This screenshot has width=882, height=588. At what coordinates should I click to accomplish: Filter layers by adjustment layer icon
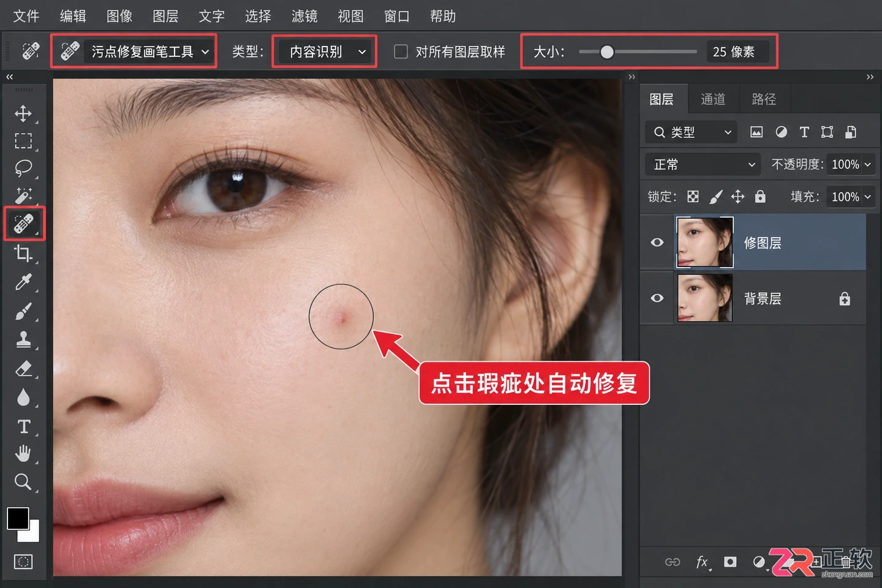click(781, 132)
